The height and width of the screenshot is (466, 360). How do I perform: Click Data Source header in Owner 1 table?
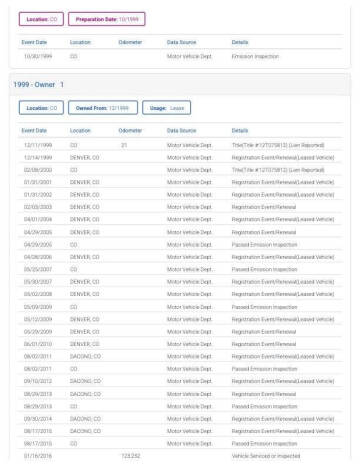tap(181, 131)
